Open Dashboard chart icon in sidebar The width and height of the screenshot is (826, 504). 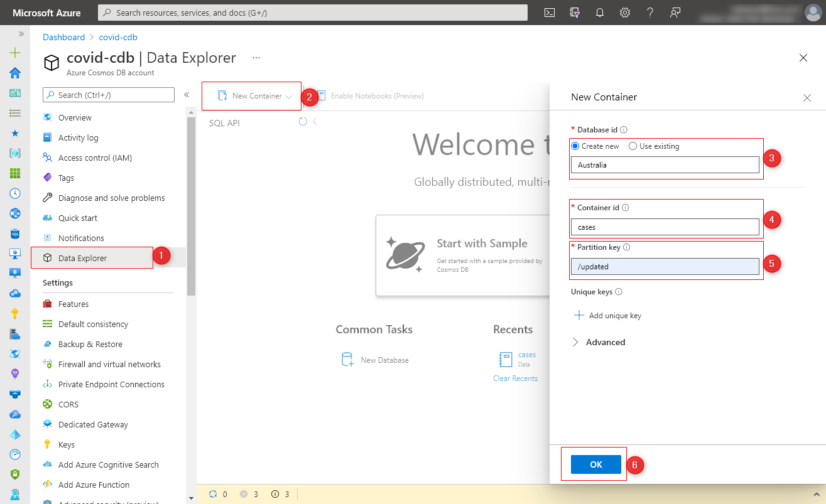click(x=15, y=93)
